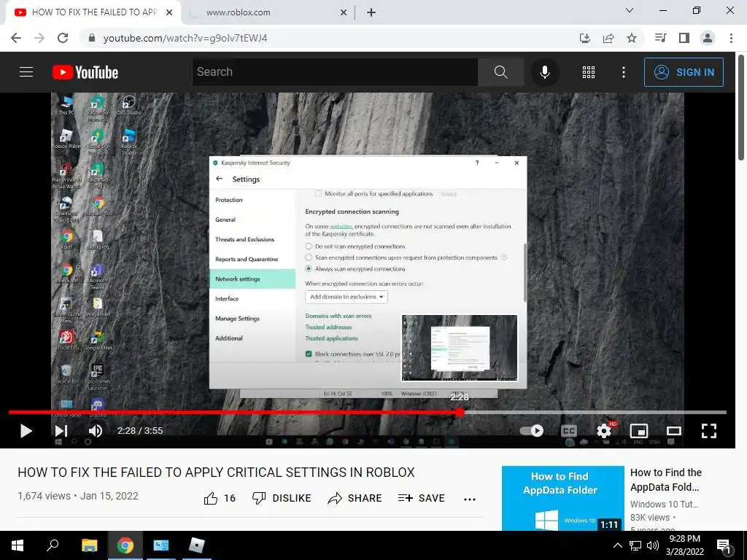Select the YouTube HOW TO FIX tab
This screenshot has width=747, height=560.
pyautogui.click(x=94, y=12)
